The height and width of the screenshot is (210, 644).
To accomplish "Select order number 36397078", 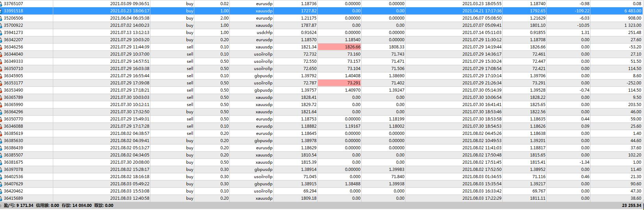I will (13, 170).
